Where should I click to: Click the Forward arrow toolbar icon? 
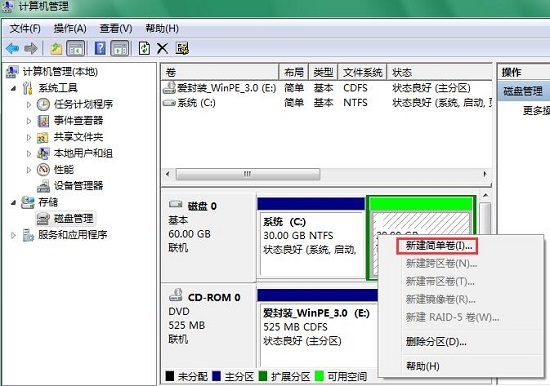[31, 48]
